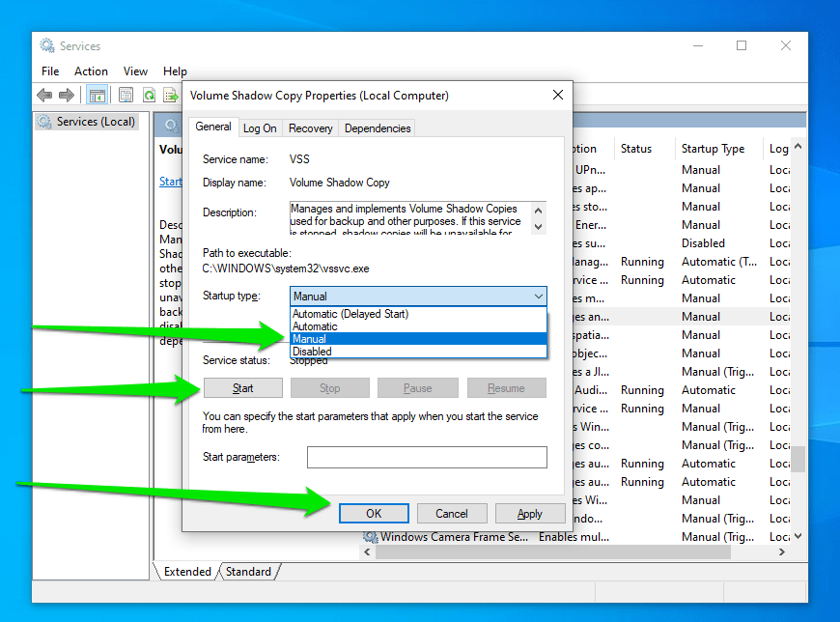
Task: Open the Action menu
Action: coord(91,71)
